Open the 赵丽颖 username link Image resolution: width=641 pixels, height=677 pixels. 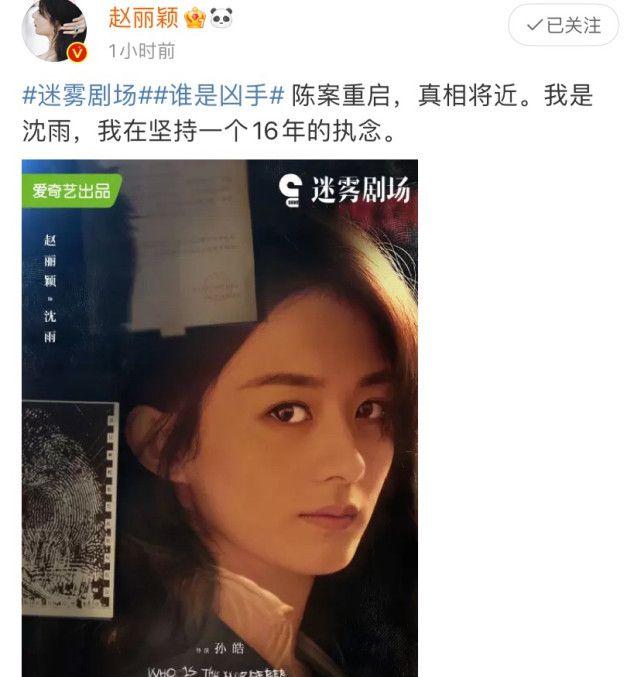click(143, 18)
